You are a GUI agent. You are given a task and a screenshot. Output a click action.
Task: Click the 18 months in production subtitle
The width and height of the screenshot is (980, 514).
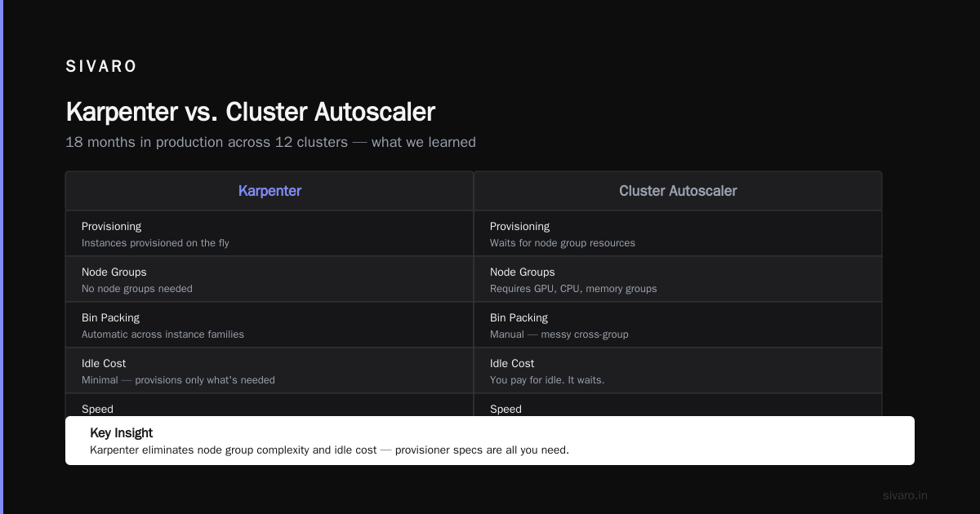click(270, 142)
